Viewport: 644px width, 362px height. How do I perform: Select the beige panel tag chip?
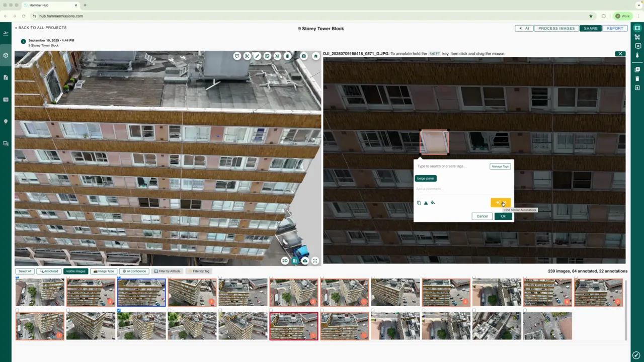[425, 178]
